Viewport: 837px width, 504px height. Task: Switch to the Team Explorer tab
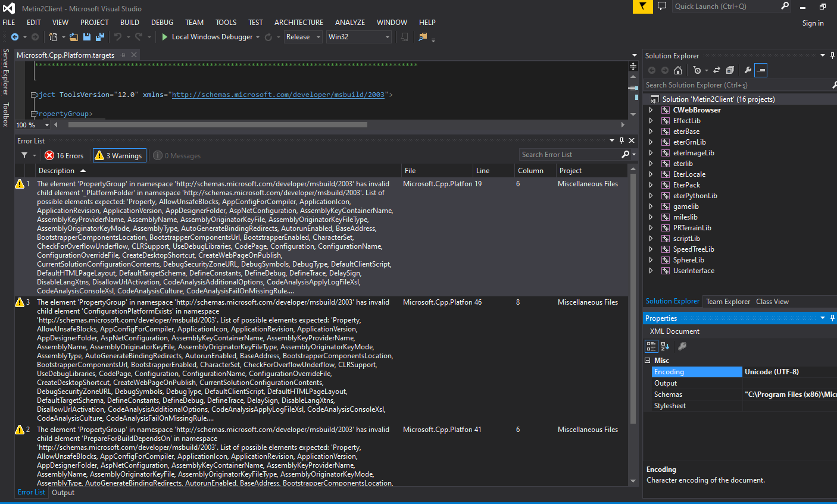coord(728,302)
